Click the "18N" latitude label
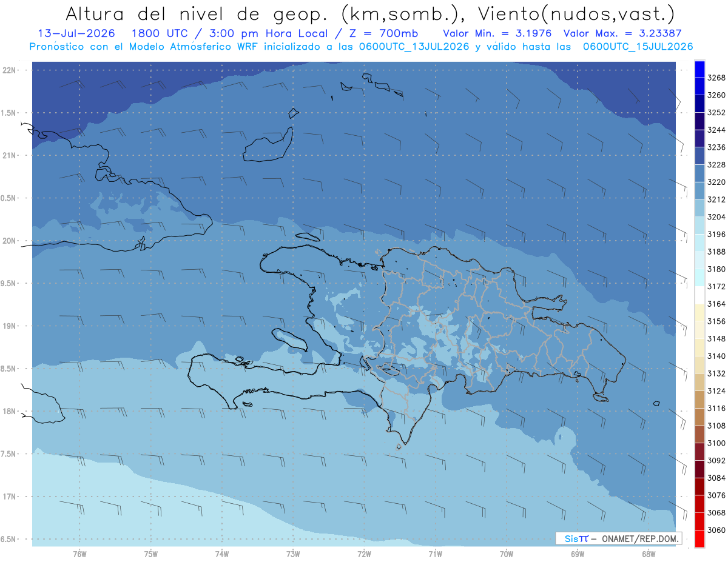The height and width of the screenshot is (562, 728). click(x=9, y=411)
